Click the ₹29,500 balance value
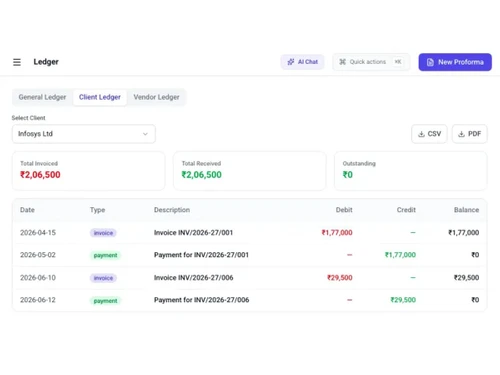The image size is (500, 375). (x=466, y=278)
